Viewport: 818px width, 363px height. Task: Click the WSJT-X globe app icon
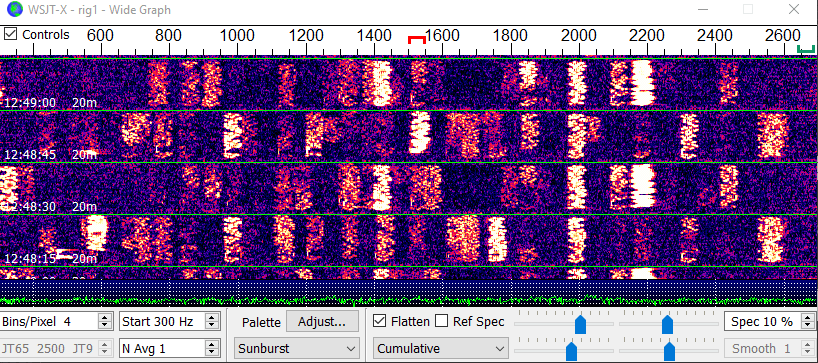[15, 10]
